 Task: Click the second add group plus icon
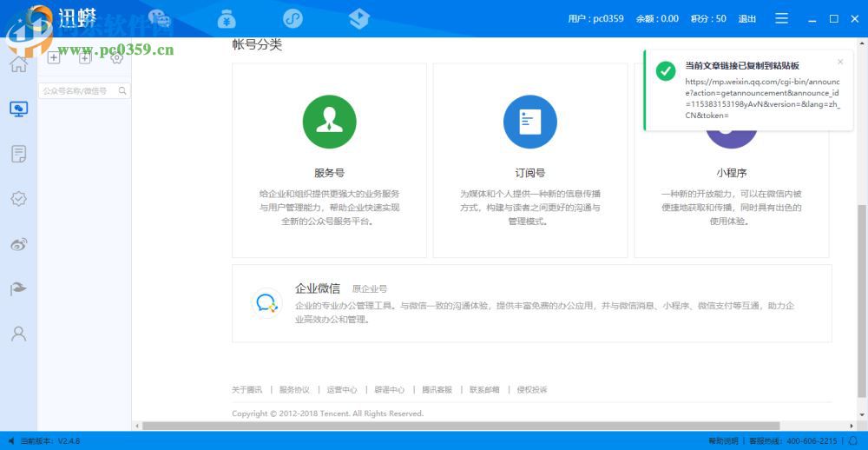tap(85, 57)
